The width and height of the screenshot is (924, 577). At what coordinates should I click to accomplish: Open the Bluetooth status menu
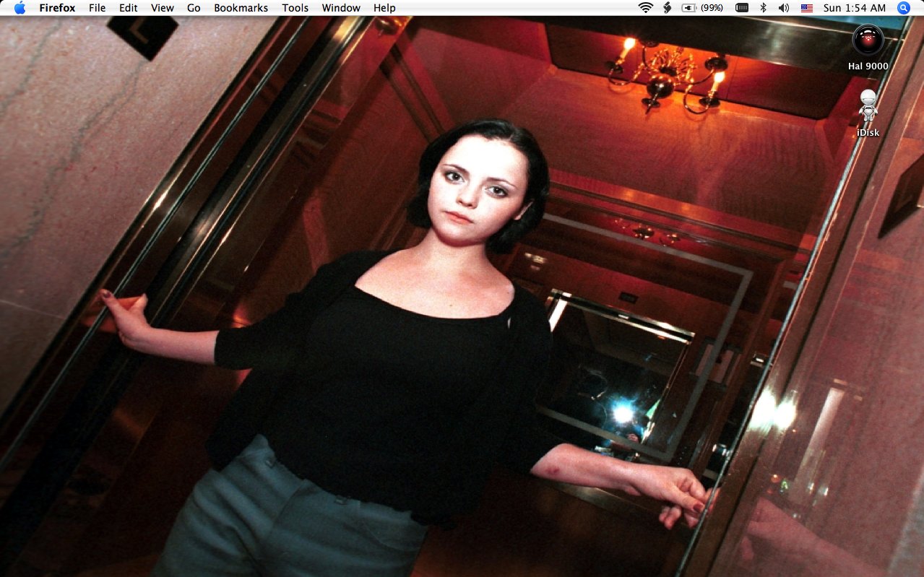[x=763, y=8]
